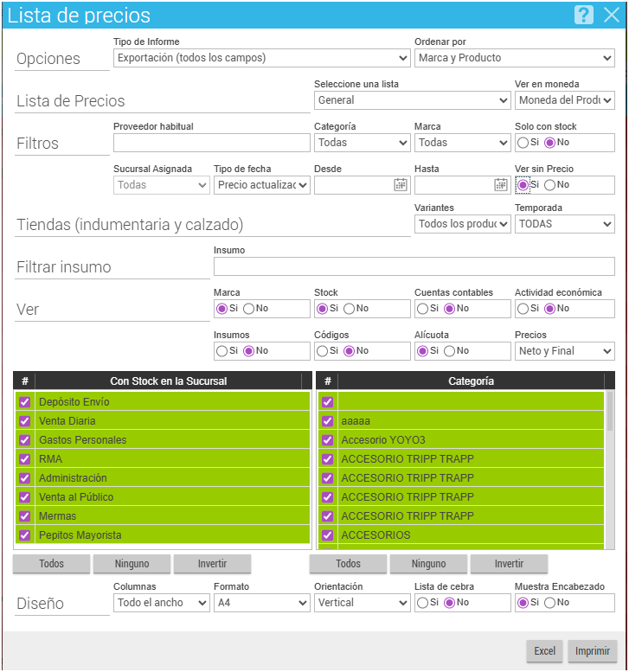Screen dimensions: 629x672
Task: Enable Si for Lista de cebra
Action: point(422,603)
